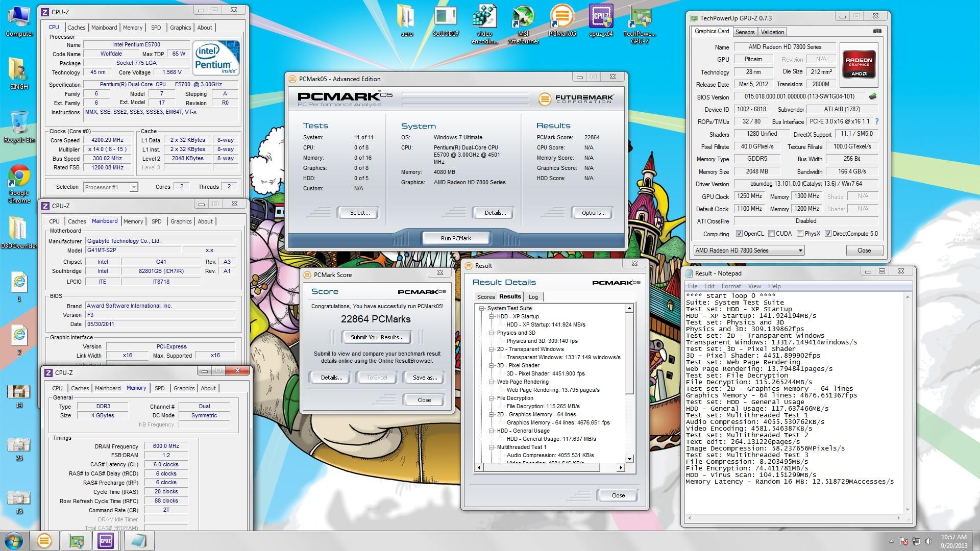Click the Result tree vertical scrollbar down arrow
Image resolution: width=980 pixels, height=551 pixels.
click(629, 459)
